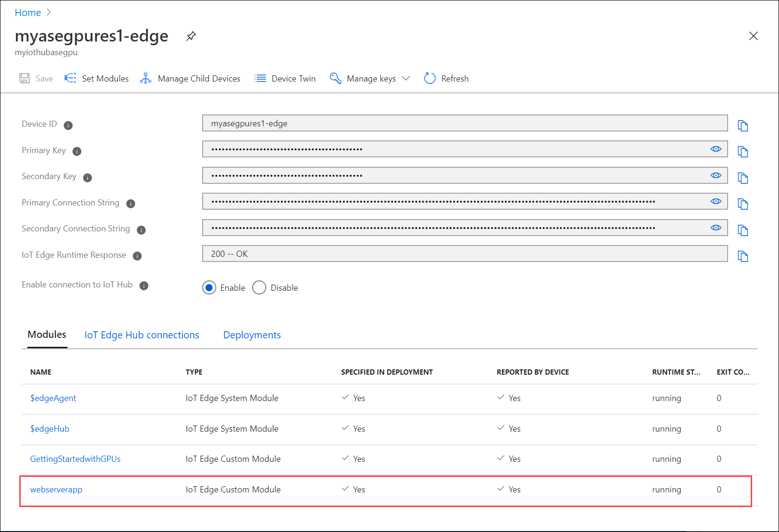Screen dimensions: 779x532
Task: Open the webserverapp module details
Action: click(56, 490)
